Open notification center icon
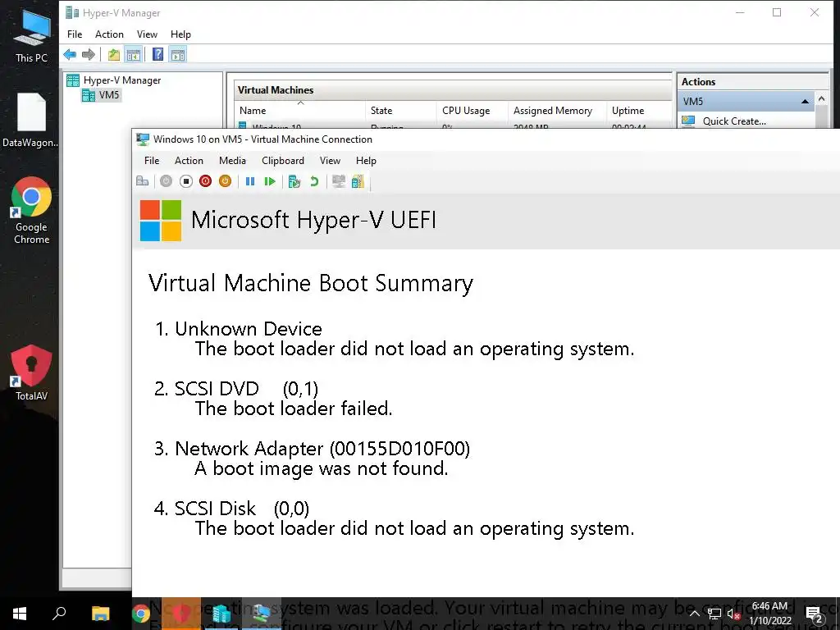 pos(814,614)
